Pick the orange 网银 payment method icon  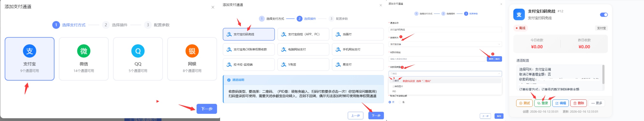tap(192, 51)
